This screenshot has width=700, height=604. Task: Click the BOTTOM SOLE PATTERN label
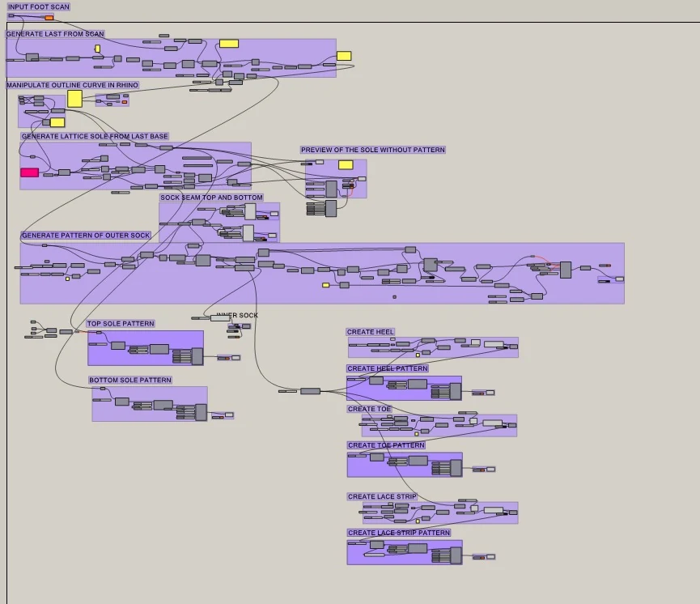(130, 381)
